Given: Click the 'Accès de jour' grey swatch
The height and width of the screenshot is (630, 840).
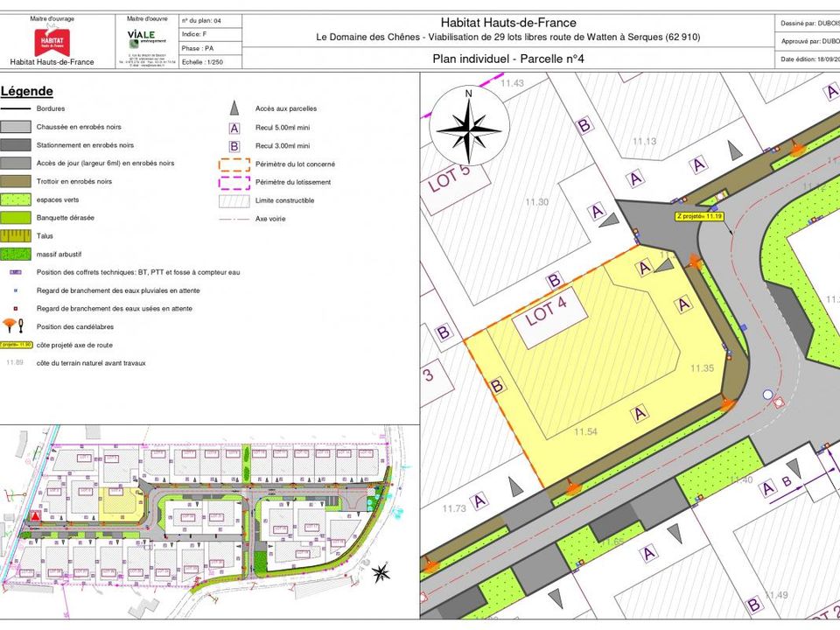Looking at the screenshot, I should tap(16, 164).
